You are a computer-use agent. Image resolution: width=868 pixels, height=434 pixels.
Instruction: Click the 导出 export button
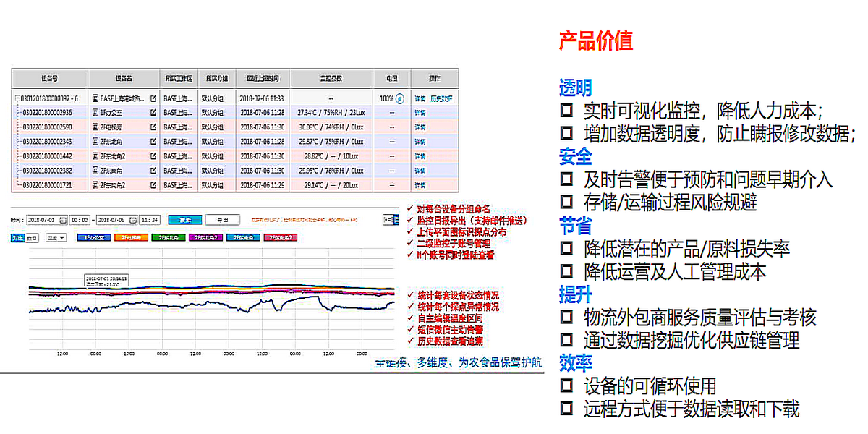[222, 220]
